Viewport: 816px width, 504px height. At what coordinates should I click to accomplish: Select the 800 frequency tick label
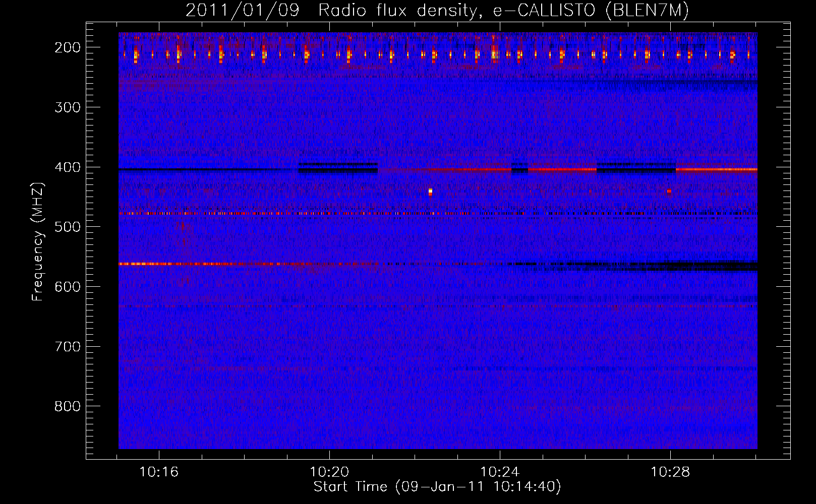click(x=68, y=406)
